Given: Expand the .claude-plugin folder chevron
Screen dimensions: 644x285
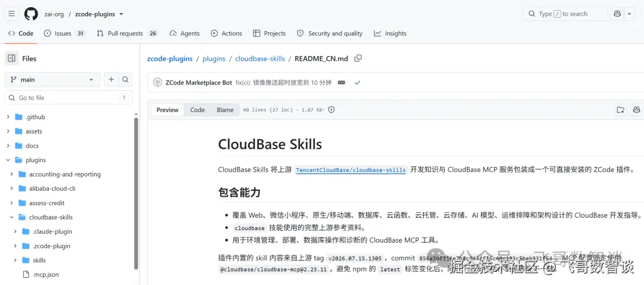Looking at the screenshot, I should pos(15,231).
